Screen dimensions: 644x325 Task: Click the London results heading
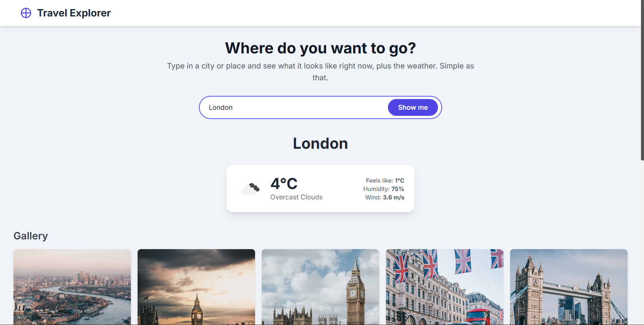click(320, 143)
